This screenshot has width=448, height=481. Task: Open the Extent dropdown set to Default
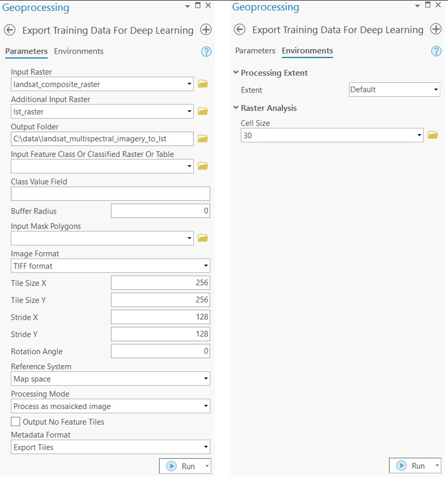pyautogui.click(x=394, y=90)
